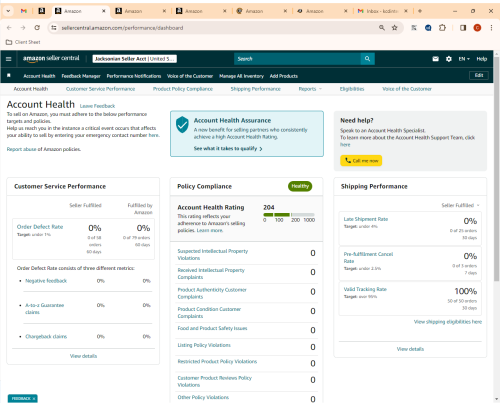Bookmark this page with the star icon
The height and width of the screenshot is (403, 500).
coord(394,28)
